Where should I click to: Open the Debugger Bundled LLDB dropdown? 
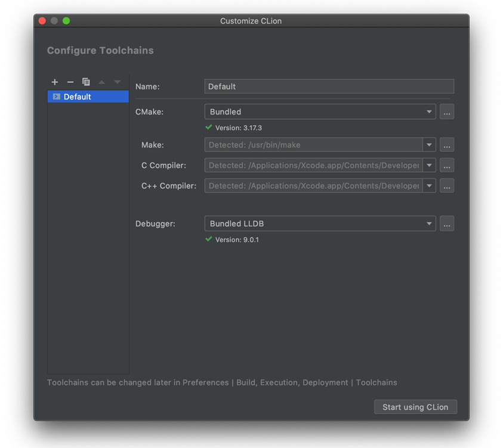(x=320, y=224)
